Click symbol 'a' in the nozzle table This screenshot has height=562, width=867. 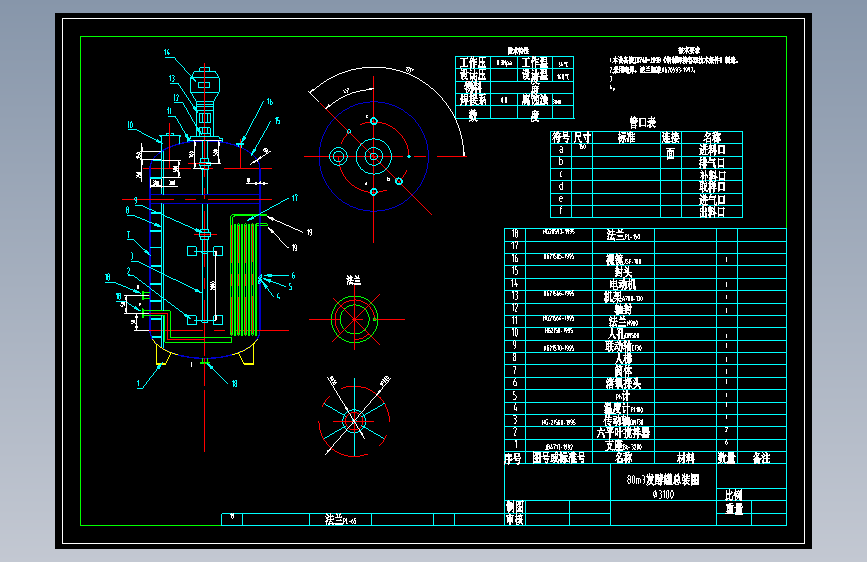point(561,149)
